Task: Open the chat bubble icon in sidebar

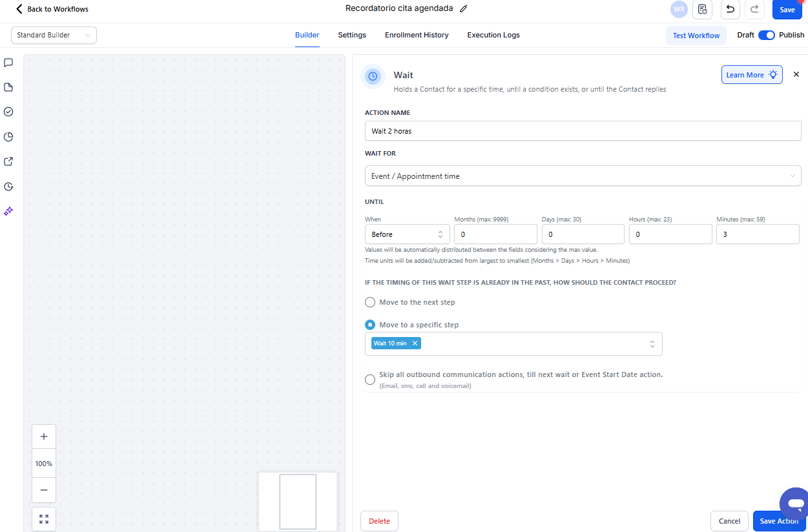Action: click(8, 63)
